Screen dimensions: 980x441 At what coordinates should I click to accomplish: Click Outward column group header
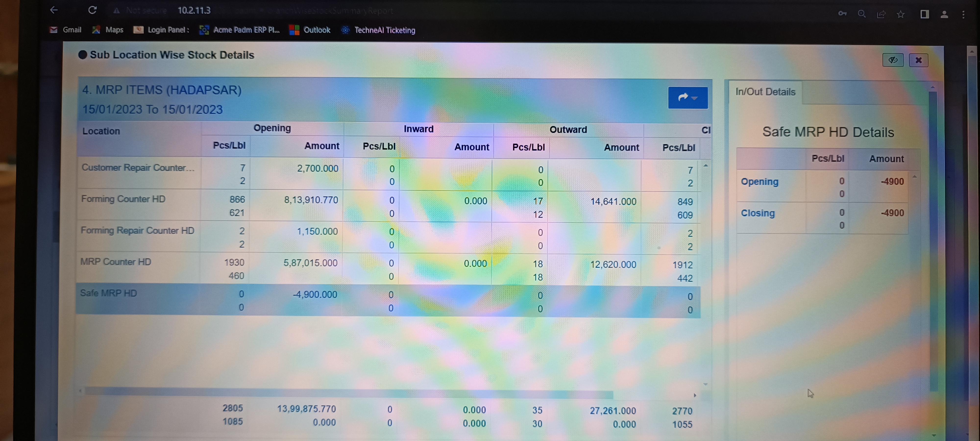(x=568, y=130)
